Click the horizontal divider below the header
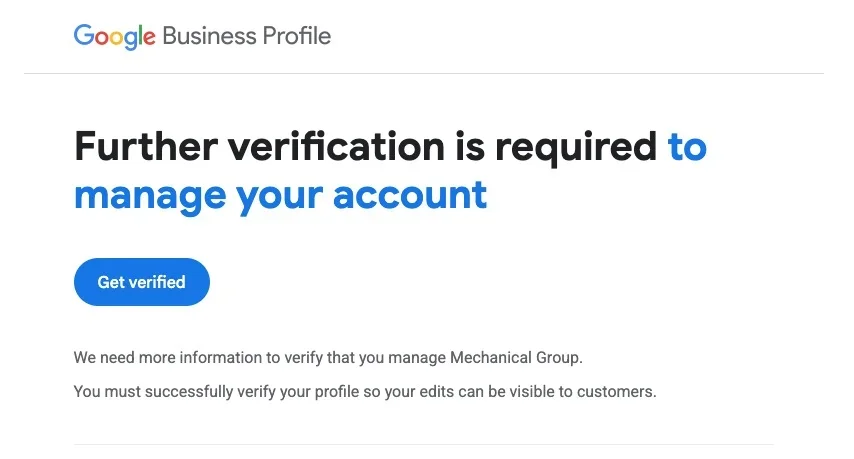Viewport: 854px width, 459px height. 424,73
